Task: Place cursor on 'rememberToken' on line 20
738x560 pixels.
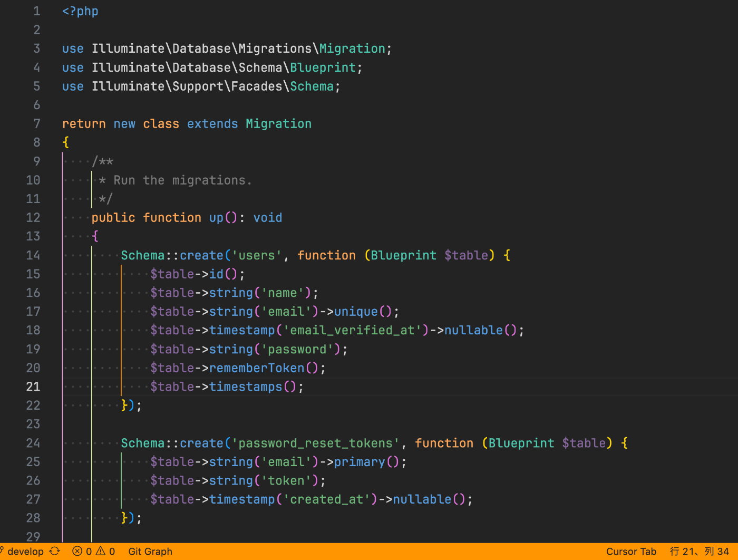Action: [257, 368]
